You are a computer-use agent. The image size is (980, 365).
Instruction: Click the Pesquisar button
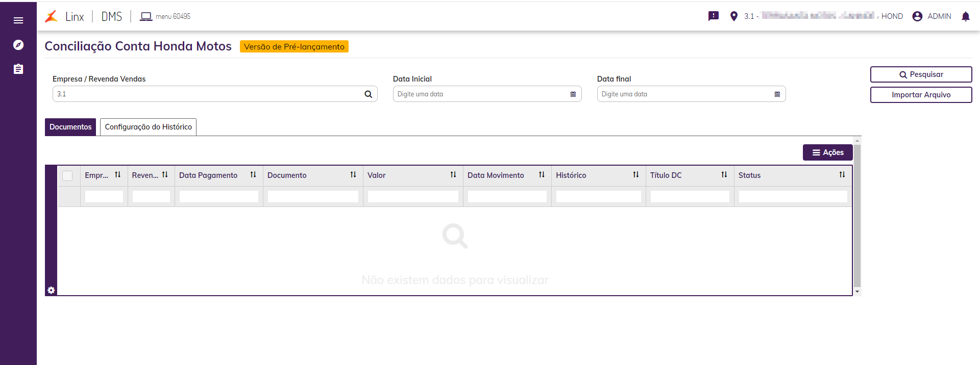tap(921, 74)
